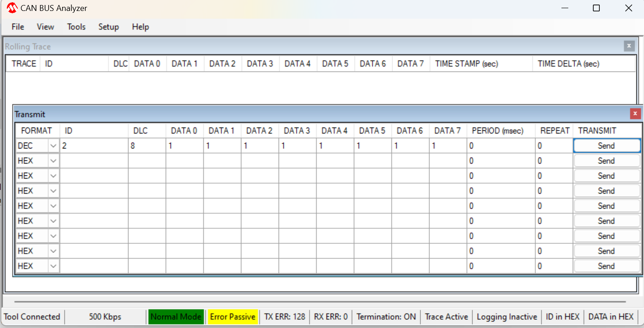Open the HEX format dropdown in the sixth Transmit row

[x=53, y=221]
